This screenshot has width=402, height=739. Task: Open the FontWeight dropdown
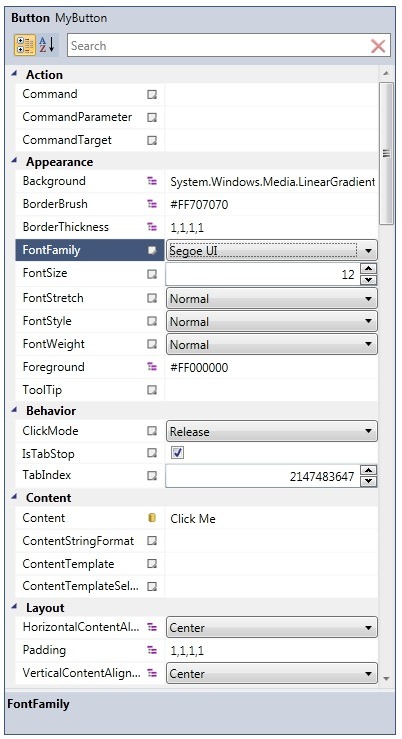pos(271,345)
